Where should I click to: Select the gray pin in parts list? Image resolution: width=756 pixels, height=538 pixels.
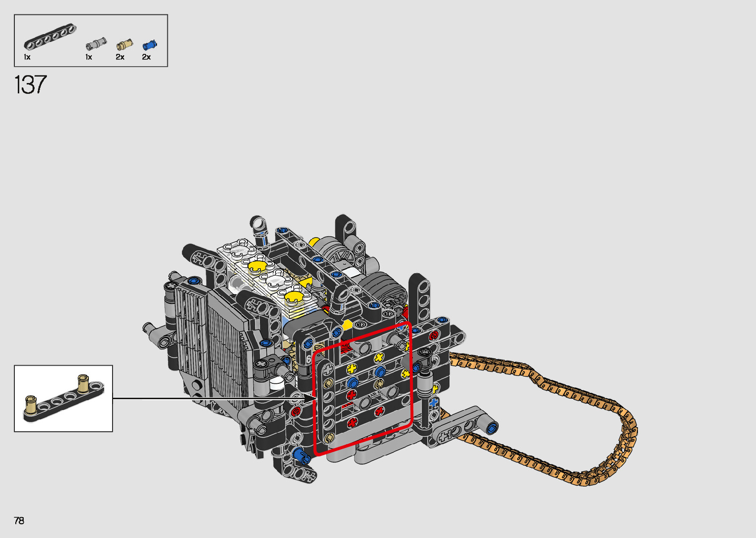tap(96, 44)
